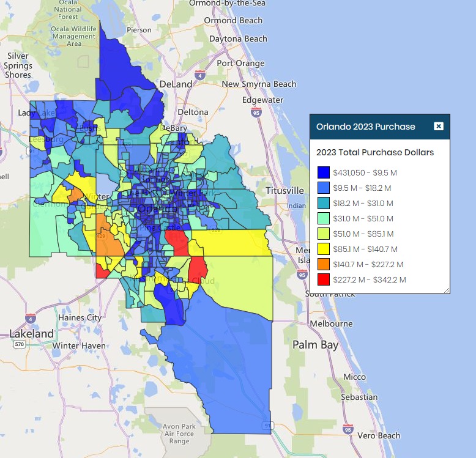Click the Ocala Wildlife Management Area label

74,36
